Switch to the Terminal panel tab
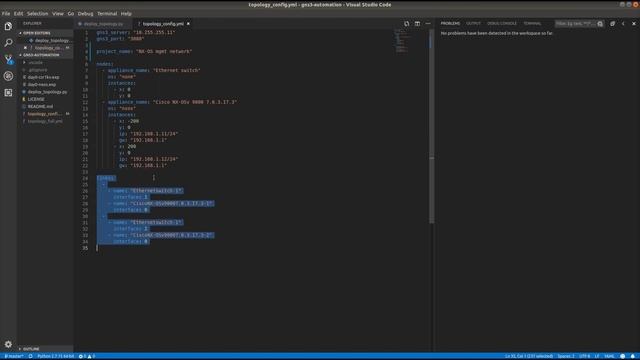Image resolution: width=640 pixels, height=360 pixels. (x=532, y=24)
